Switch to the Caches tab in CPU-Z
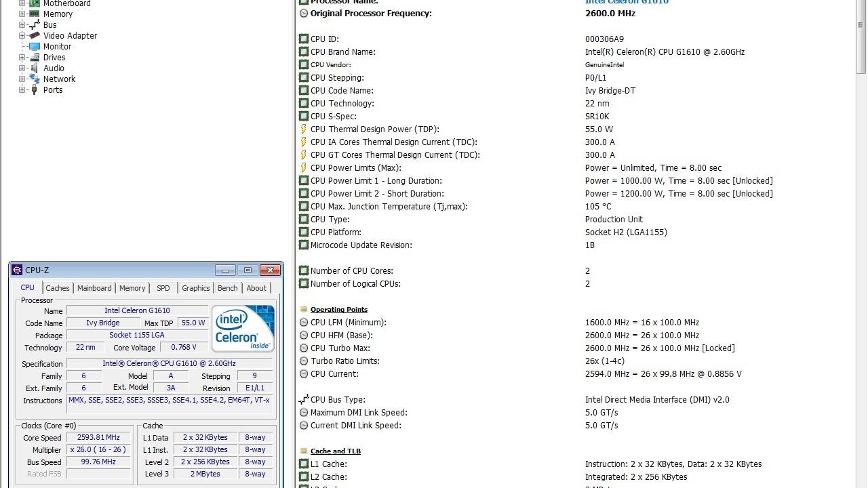This screenshot has height=488, width=868. point(58,288)
